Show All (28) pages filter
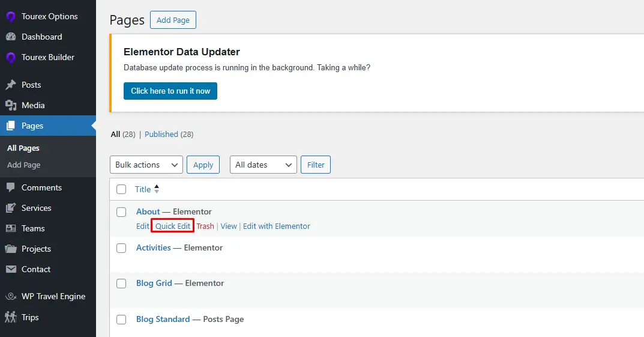Viewport: 644px width, 337px height. pos(123,135)
